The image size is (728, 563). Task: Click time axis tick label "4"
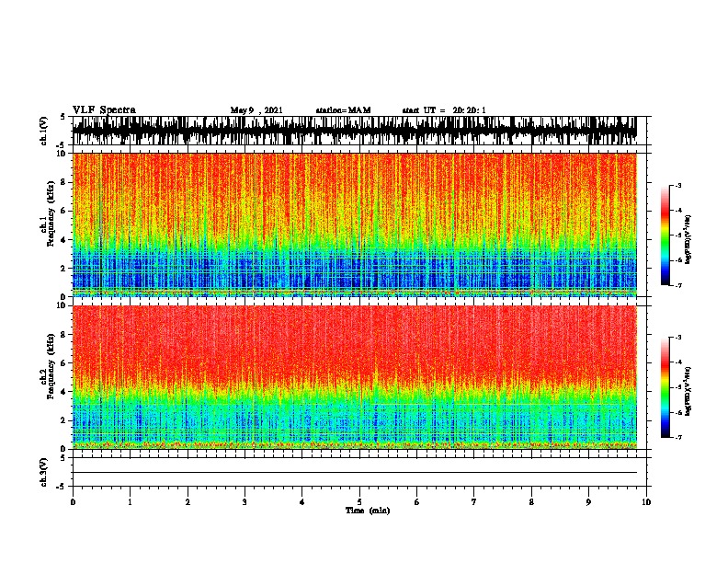coord(302,502)
